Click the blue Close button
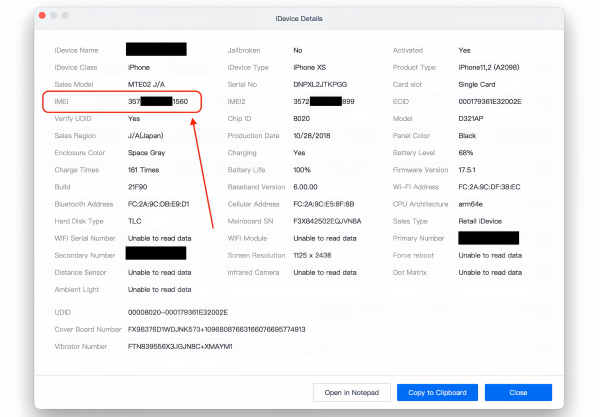600x417 pixels. coord(518,393)
